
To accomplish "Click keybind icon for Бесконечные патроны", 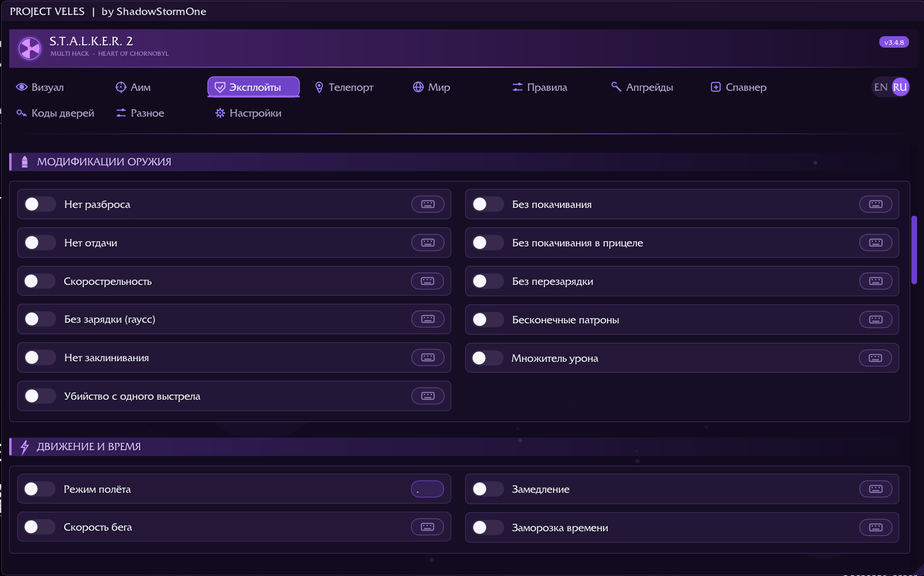I will pyautogui.click(x=876, y=320).
